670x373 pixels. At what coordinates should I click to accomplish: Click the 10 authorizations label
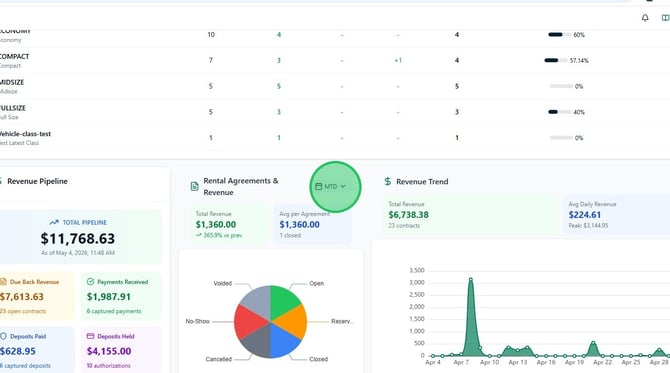point(108,366)
